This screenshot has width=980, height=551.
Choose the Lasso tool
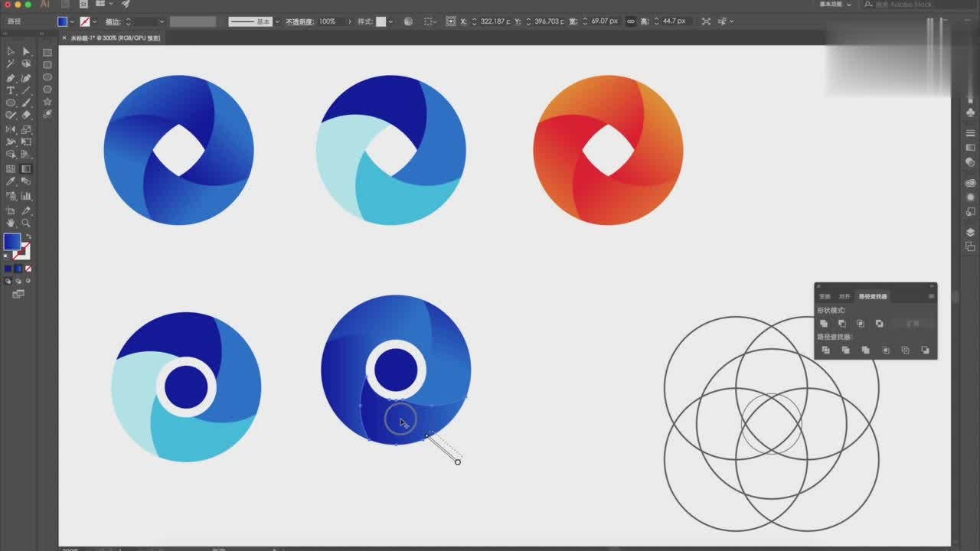(25, 64)
